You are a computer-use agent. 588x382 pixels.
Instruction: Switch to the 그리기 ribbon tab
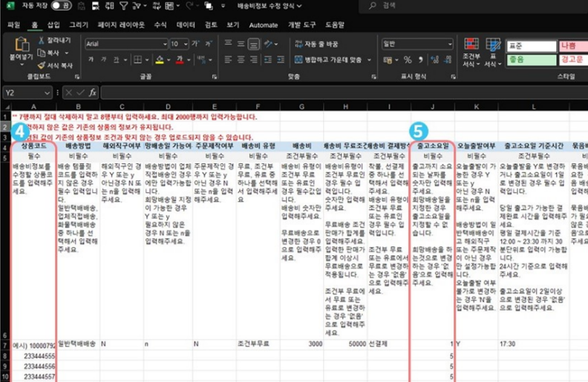[x=79, y=24]
